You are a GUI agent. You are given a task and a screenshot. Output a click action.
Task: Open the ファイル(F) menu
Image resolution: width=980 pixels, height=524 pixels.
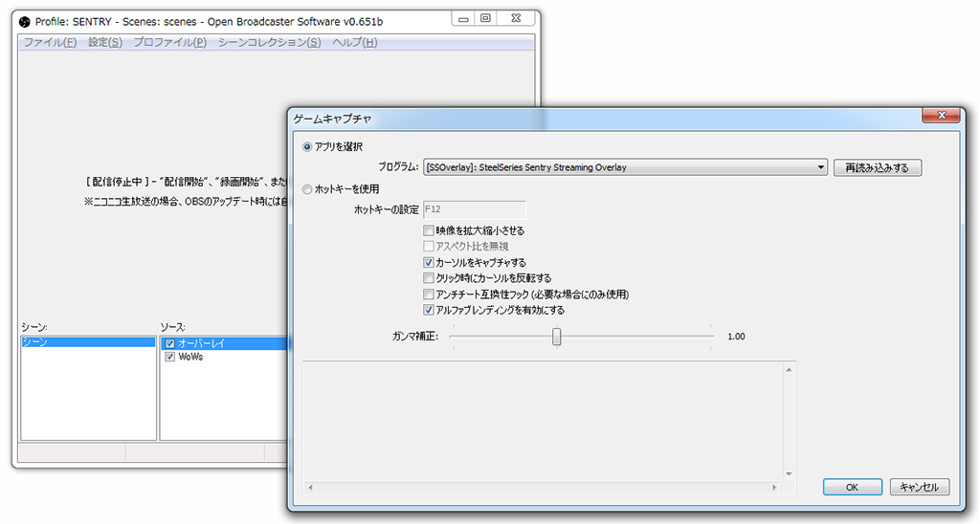(x=50, y=43)
